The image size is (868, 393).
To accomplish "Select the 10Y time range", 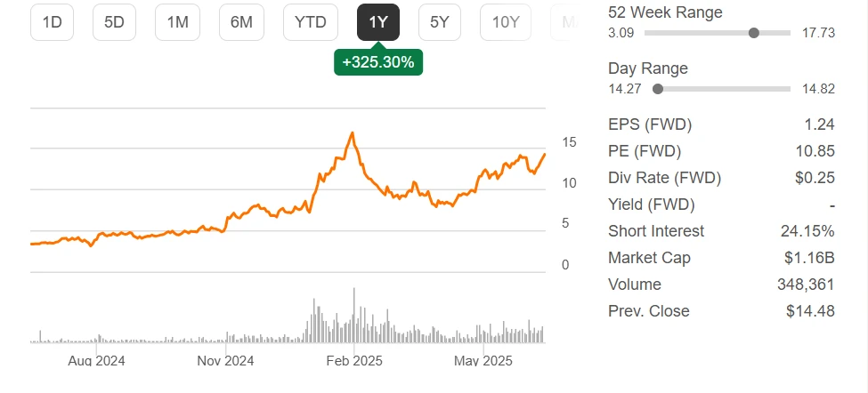I will pyautogui.click(x=506, y=22).
